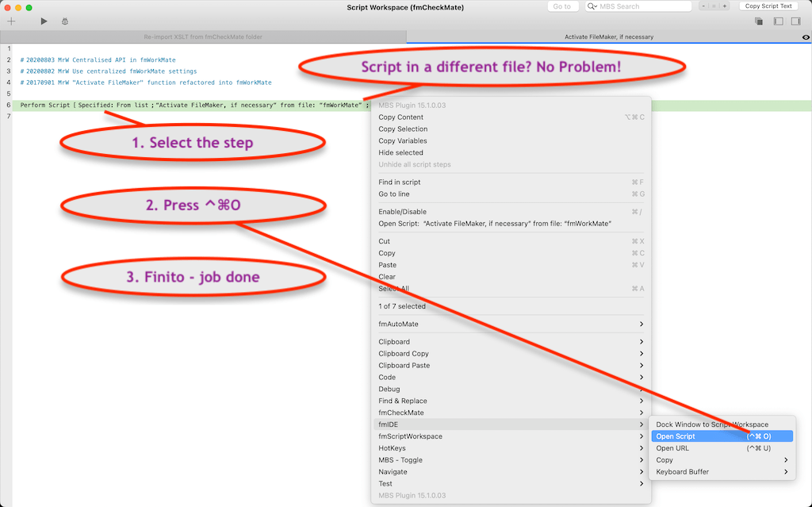
Task: Click the Go to button
Action: coord(562,6)
